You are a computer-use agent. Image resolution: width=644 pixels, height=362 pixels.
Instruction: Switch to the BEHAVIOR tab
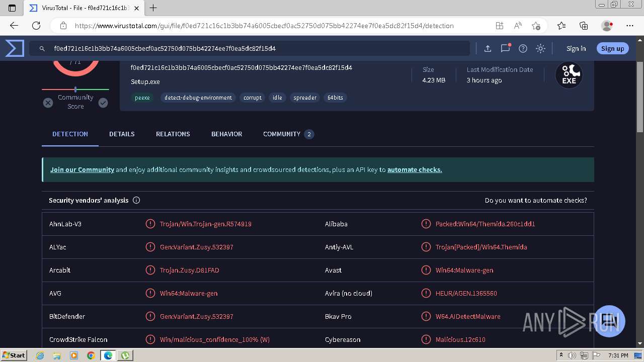click(227, 134)
